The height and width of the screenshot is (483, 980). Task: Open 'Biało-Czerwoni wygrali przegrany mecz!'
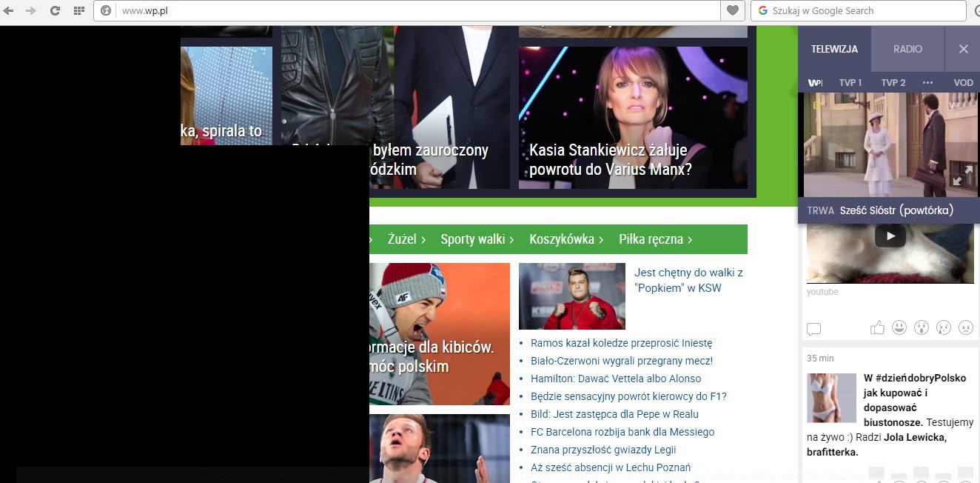pos(622,361)
